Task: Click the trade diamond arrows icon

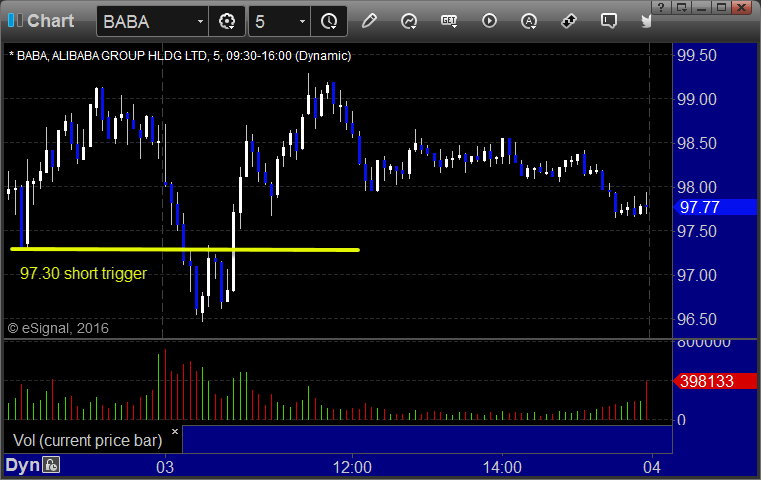Action: click(x=568, y=21)
